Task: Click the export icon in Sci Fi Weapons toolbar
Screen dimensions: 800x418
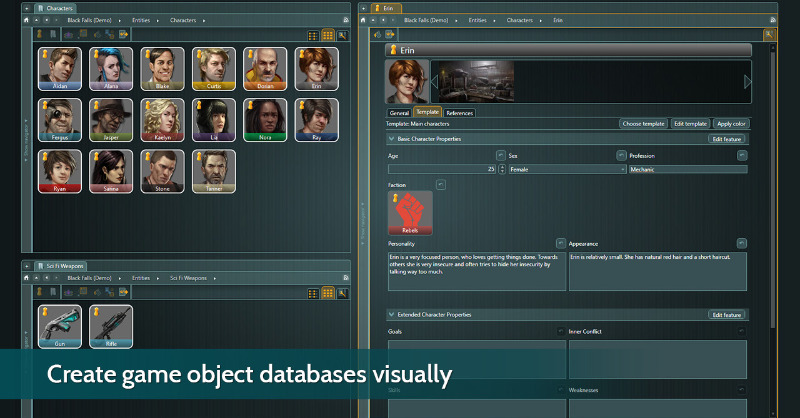Action: [x=123, y=292]
